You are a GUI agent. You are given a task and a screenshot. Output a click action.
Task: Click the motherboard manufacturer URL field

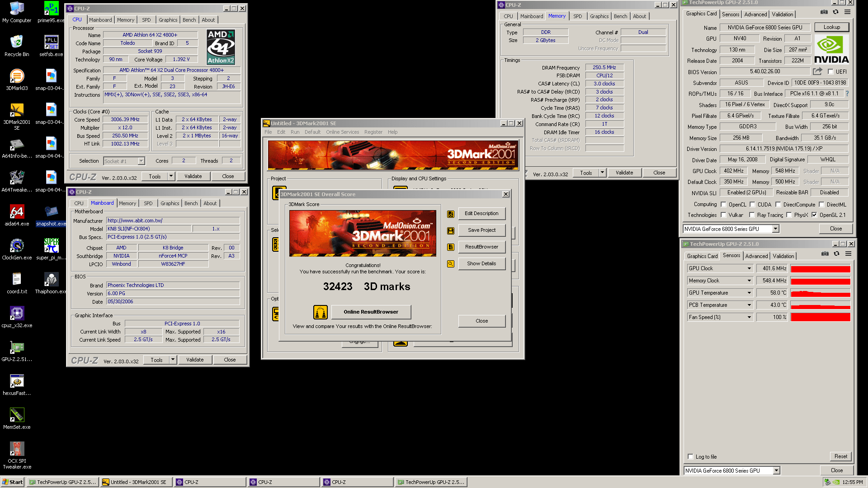[x=173, y=221]
